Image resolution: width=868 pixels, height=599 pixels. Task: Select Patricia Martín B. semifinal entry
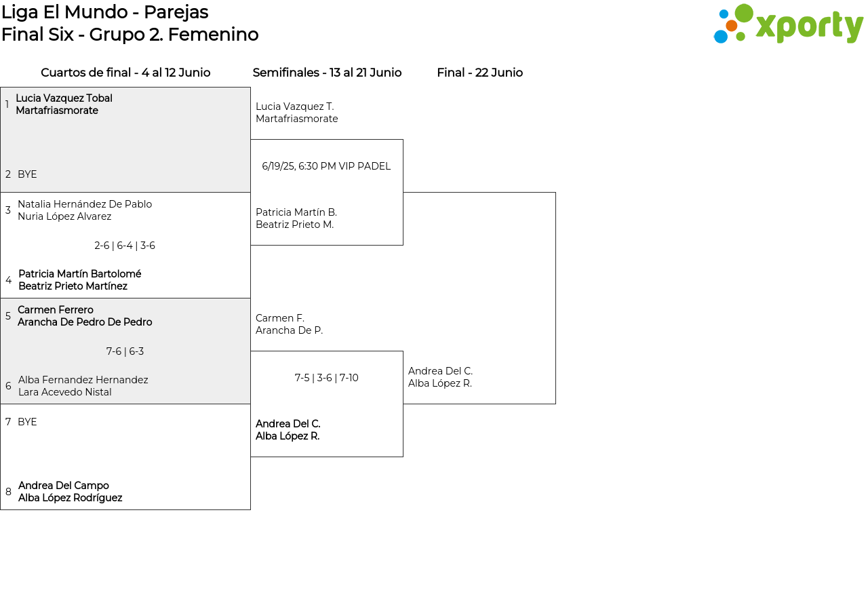coord(296,218)
